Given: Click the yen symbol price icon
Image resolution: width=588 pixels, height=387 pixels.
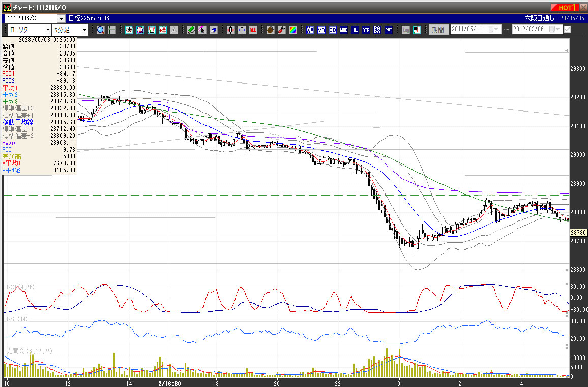Looking at the screenshot, I should pos(163,30).
